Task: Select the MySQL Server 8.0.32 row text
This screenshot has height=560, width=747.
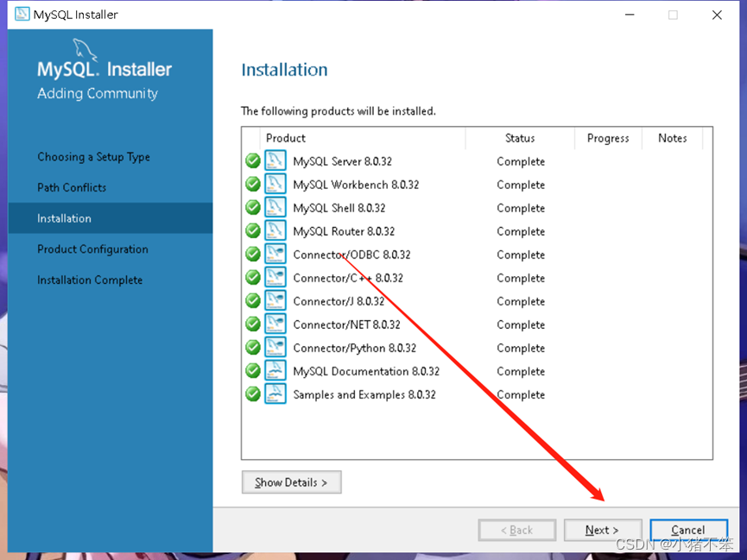Action: coord(343,161)
